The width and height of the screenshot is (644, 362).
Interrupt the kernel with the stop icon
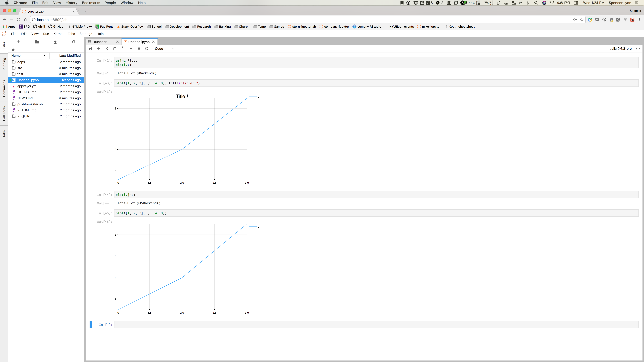click(x=138, y=49)
